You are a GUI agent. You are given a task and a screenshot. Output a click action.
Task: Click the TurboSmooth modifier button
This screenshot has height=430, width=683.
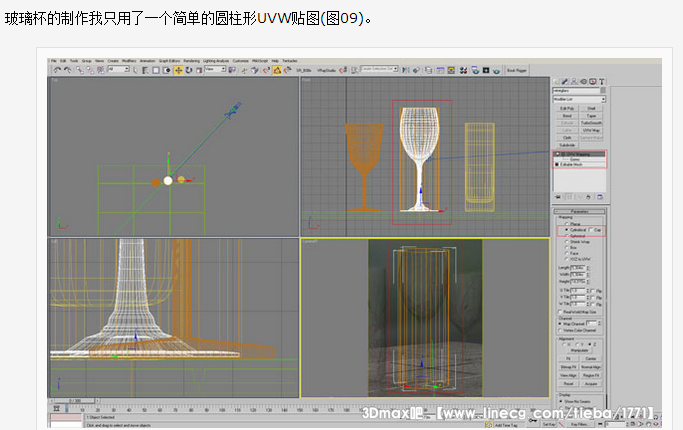(591, 123)
